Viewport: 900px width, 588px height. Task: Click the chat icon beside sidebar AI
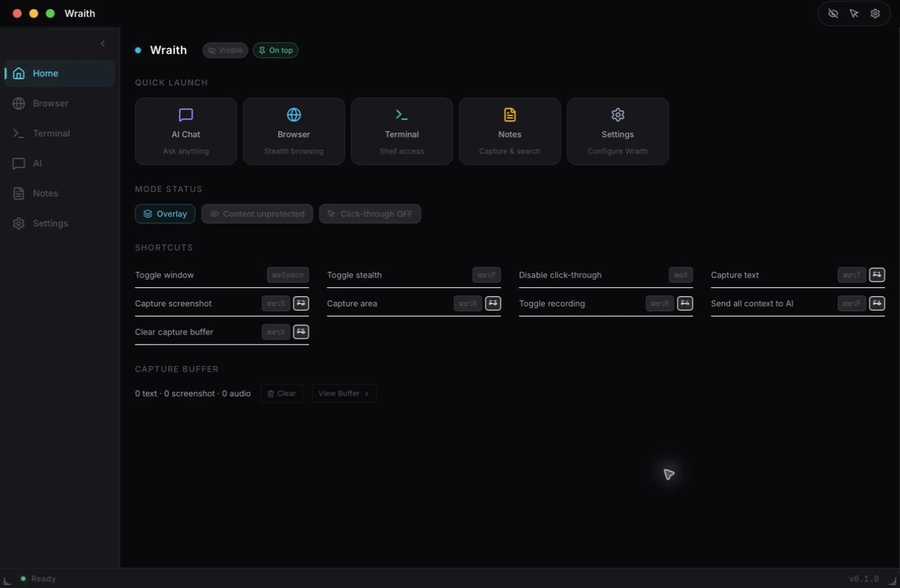pyautogui.click(x=18, y=164)
